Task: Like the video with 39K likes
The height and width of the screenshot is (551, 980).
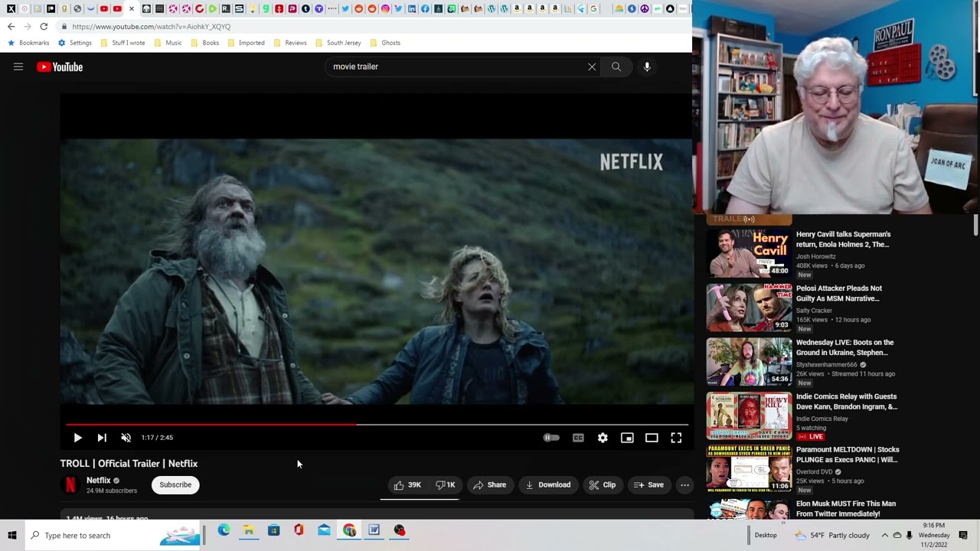Action: click(407, 484)
